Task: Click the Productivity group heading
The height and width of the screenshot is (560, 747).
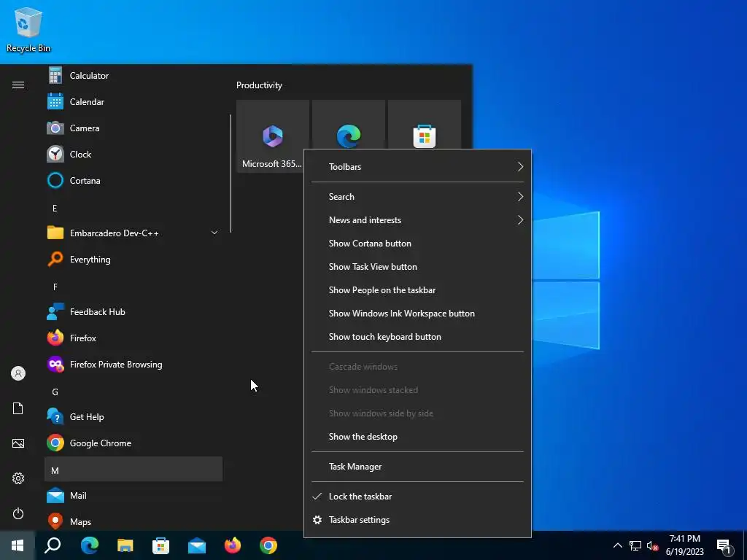Action: (x=259, y=85)
